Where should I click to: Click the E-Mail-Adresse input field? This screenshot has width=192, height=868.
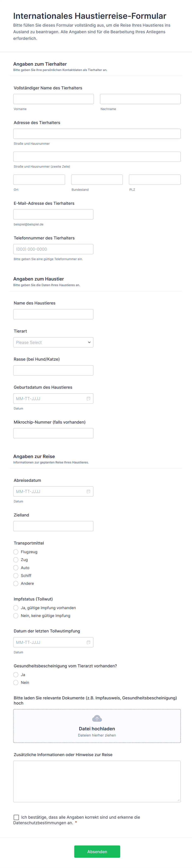point(53,215)
